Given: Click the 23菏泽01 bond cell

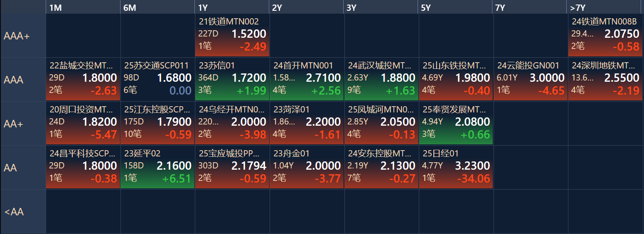Looking at the screenshot, I should 307,124.
